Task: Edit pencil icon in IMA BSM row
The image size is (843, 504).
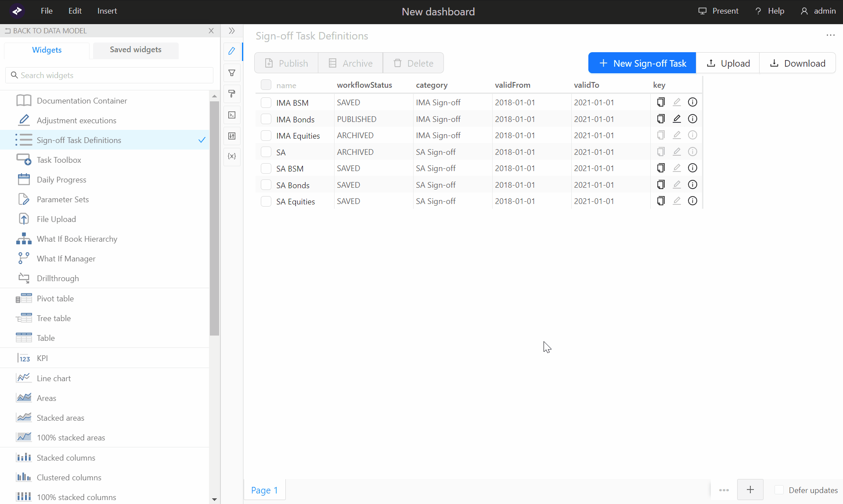Action: point(677,102)
